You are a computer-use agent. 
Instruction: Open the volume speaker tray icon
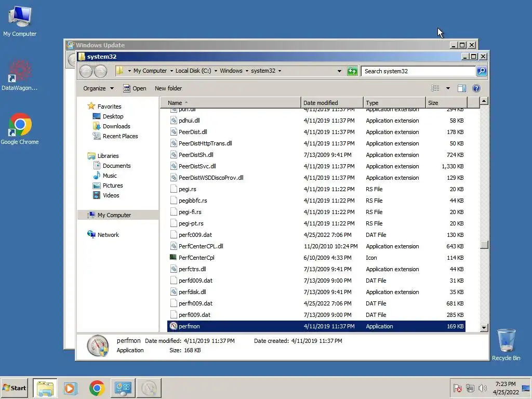click(x=482, y=388)
